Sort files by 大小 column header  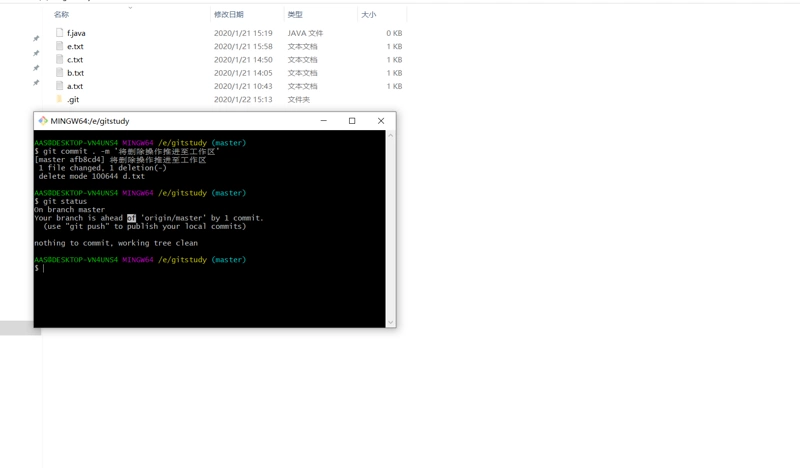[368, 14]
